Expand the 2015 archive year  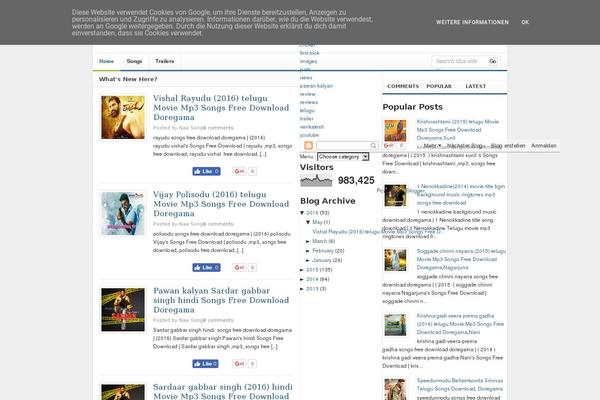click(x=302, y=270)
